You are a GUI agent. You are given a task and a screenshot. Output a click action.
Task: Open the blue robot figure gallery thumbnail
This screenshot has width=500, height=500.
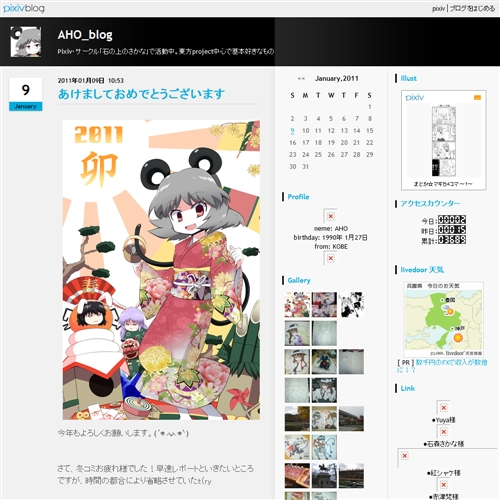coord(324,362)
